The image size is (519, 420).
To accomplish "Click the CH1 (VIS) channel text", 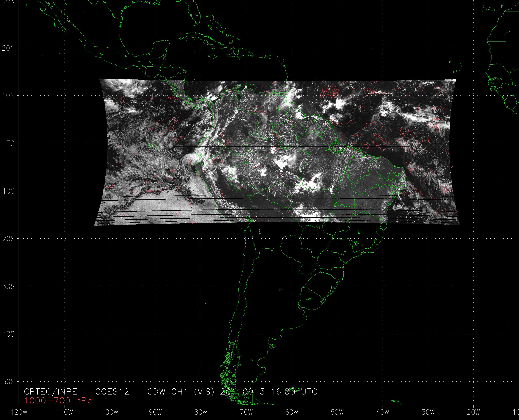I will 193,392.
